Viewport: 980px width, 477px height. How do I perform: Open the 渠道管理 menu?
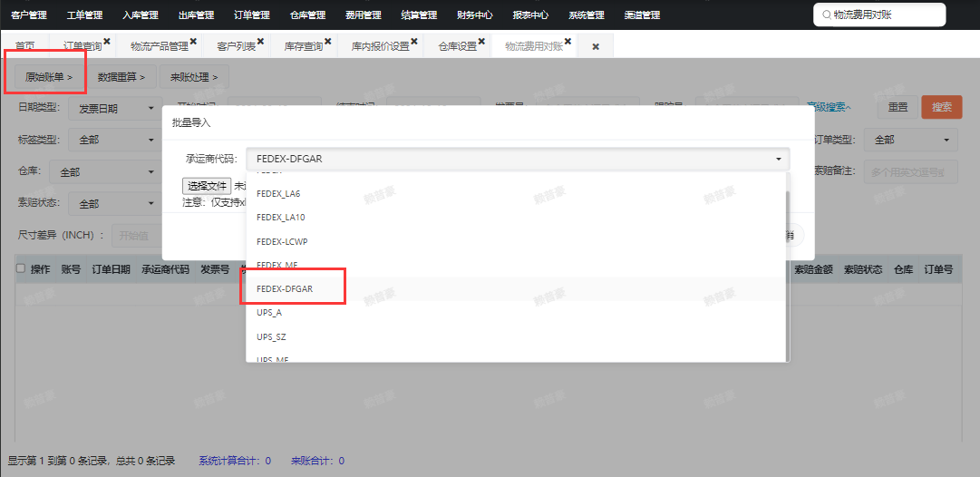click(x=642, y=15)
